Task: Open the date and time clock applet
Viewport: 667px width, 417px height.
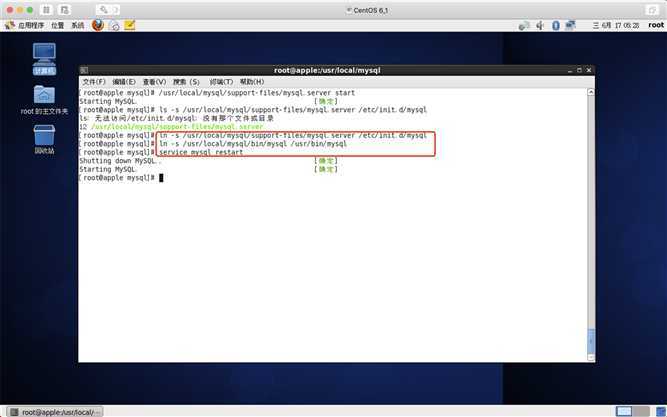Action: coord(616,26)
